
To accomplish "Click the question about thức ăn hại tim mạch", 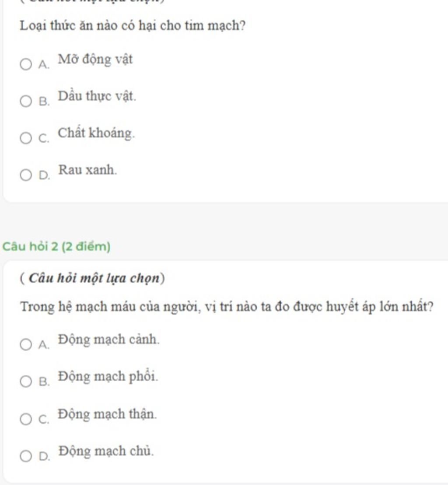I will coord(133,25).
